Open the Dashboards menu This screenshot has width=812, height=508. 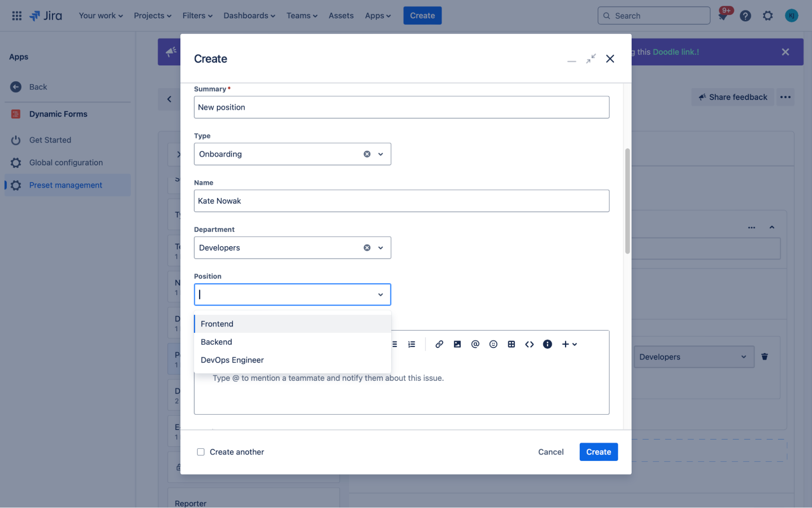click(x=249, y=15)
